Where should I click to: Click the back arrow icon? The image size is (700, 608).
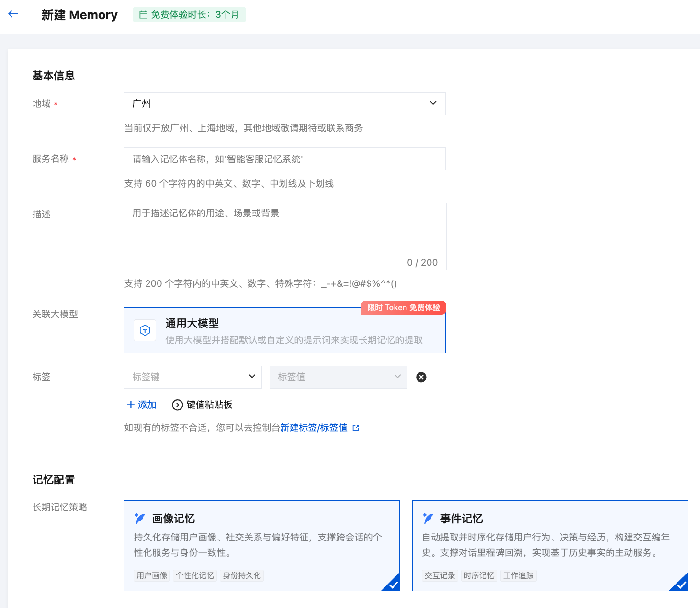coord(13,14)
